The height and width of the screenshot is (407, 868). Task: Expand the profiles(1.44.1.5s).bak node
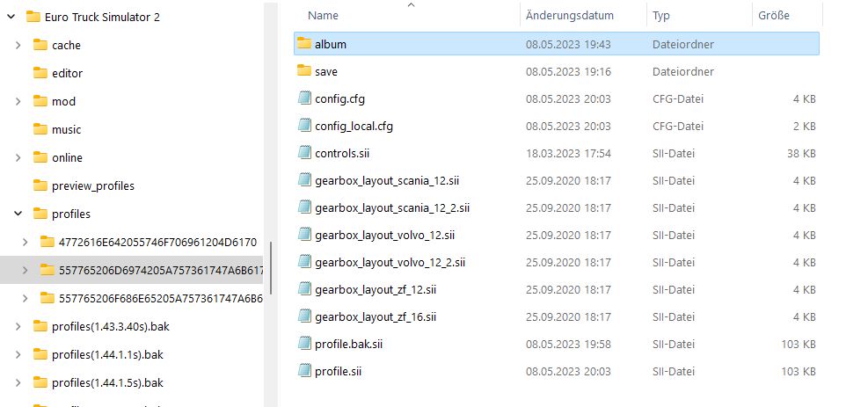click(x=18, y=382)
